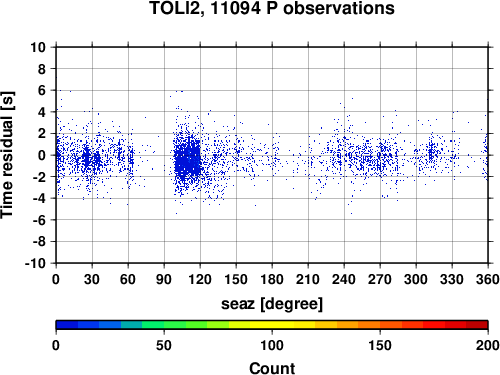Click the y-axis tick label 0

pyautogui.click(x=42, y=155)
